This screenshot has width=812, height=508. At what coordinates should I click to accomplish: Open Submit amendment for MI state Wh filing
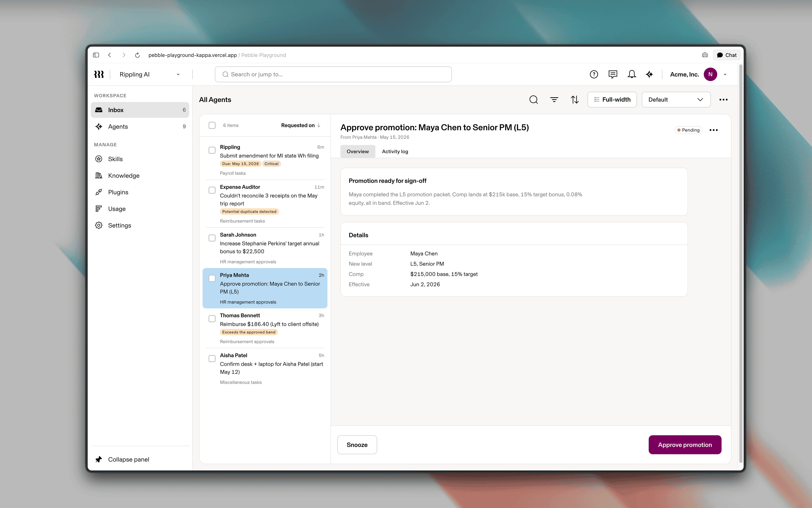point(269,156)
